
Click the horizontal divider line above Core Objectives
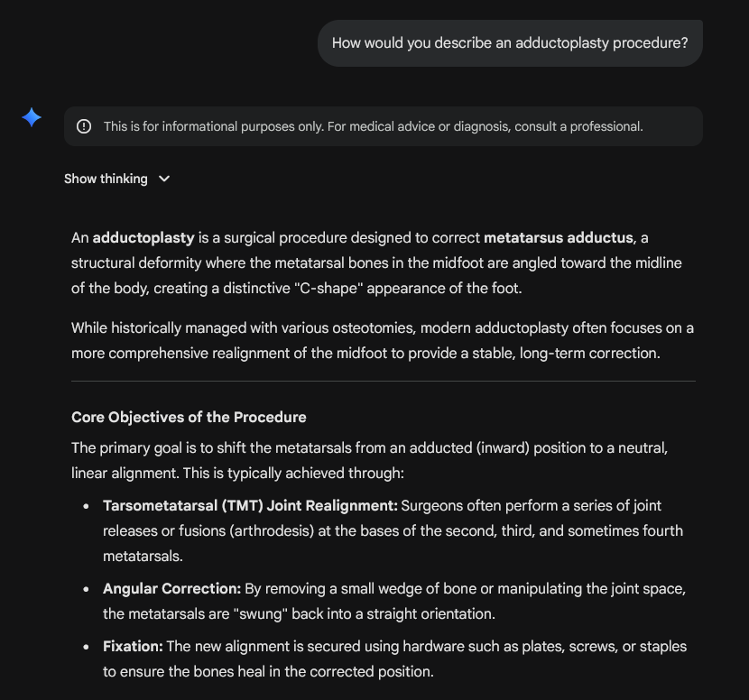[384, 381]
